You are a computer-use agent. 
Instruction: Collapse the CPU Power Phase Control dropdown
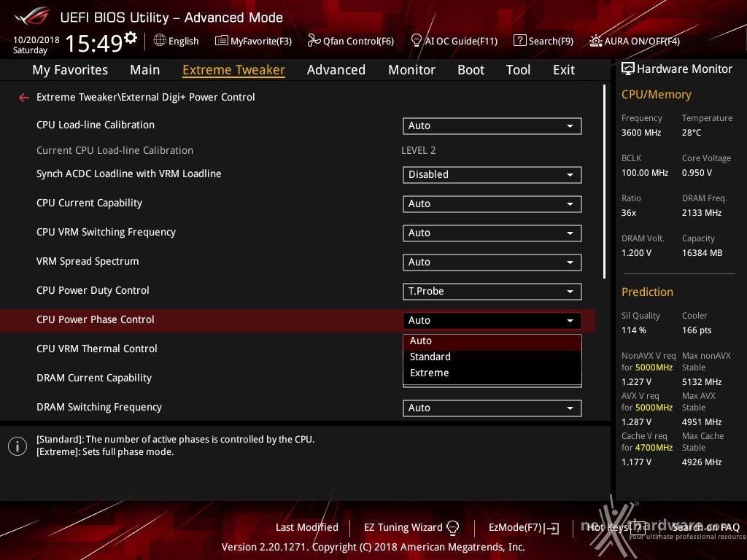(x=492, y=321)
